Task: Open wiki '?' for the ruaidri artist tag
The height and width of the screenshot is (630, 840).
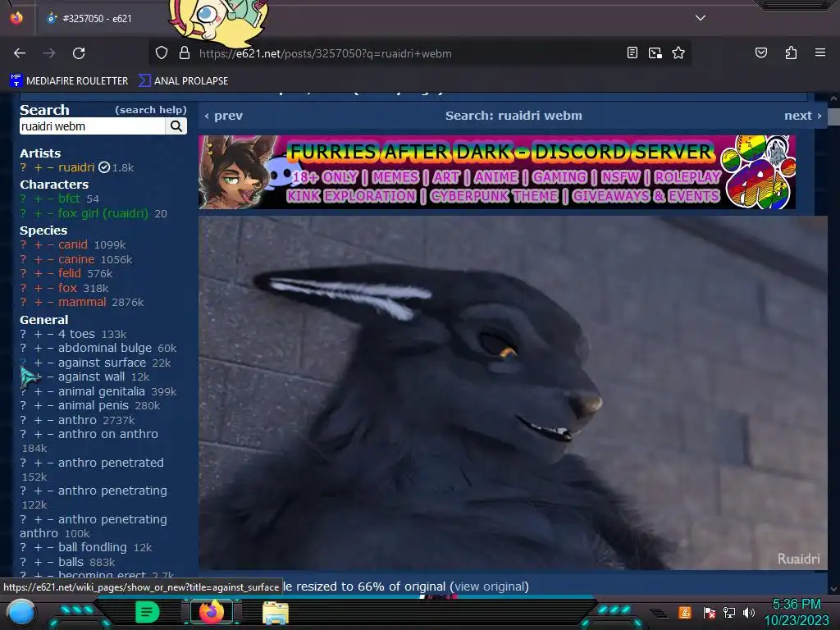Action: coord(23,167)
